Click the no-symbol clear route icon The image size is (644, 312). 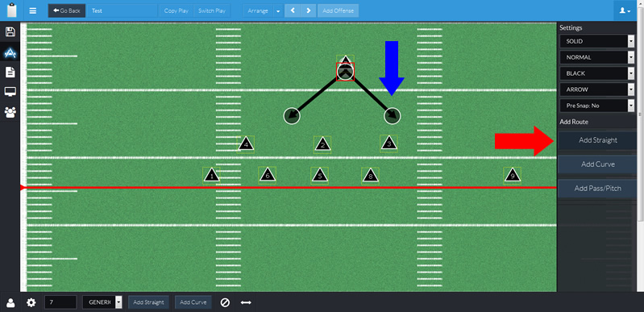(225, 303)
